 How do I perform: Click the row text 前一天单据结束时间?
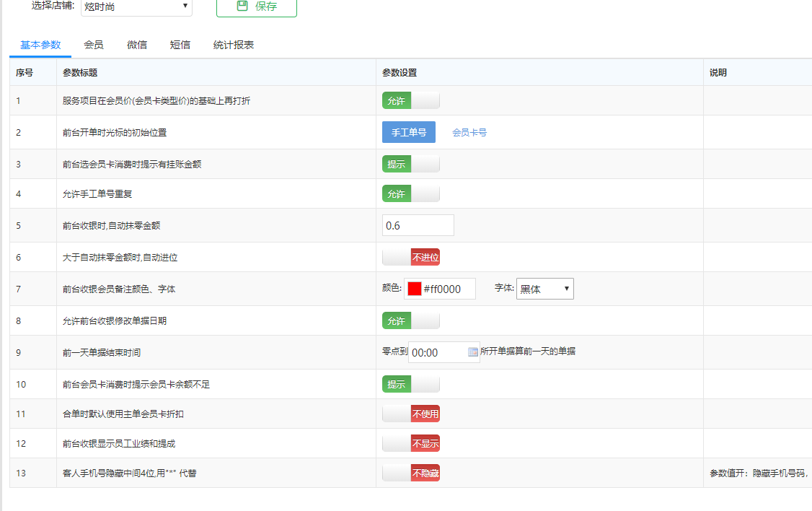[x=102, y=352]
